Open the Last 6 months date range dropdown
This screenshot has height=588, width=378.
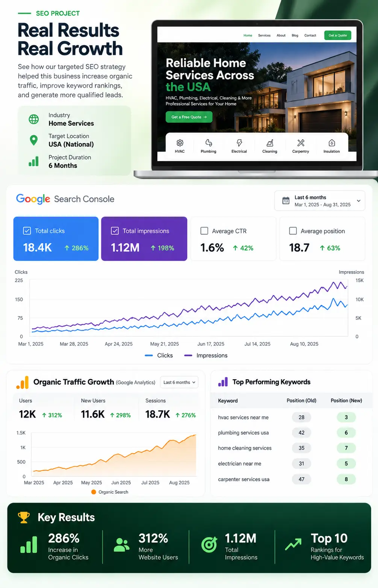[320, 201]
